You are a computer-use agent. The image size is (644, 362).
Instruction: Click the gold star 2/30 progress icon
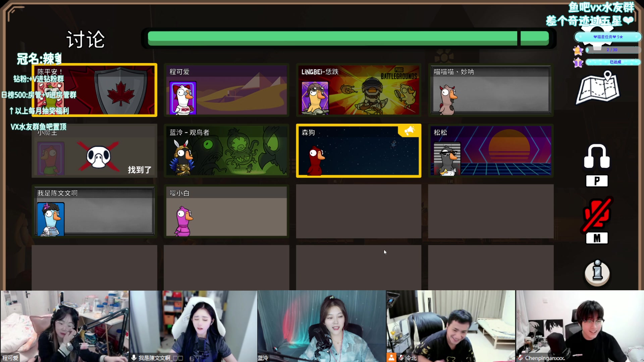point(578,50)
